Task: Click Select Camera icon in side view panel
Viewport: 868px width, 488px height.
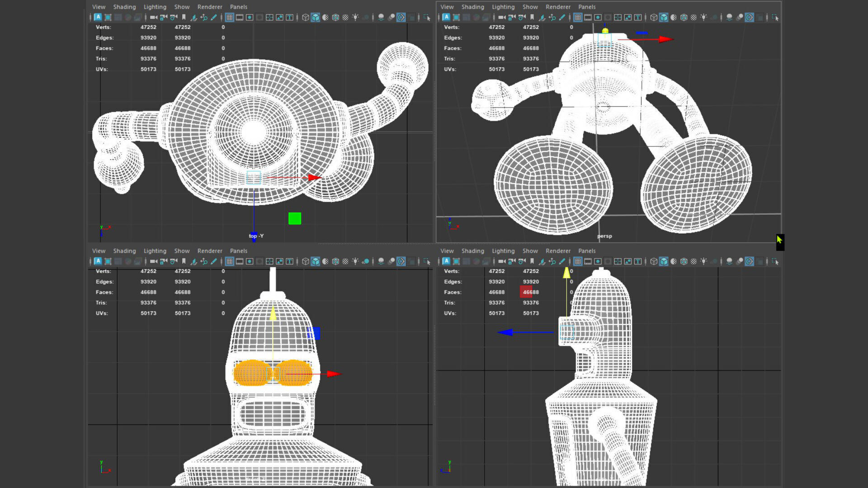Action: (x=502, y=262)
